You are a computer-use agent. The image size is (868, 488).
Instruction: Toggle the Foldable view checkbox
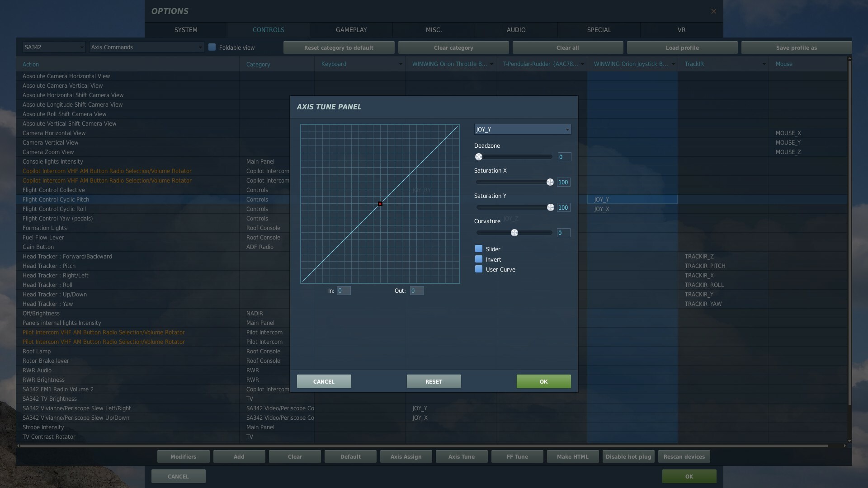pos(212,47)
